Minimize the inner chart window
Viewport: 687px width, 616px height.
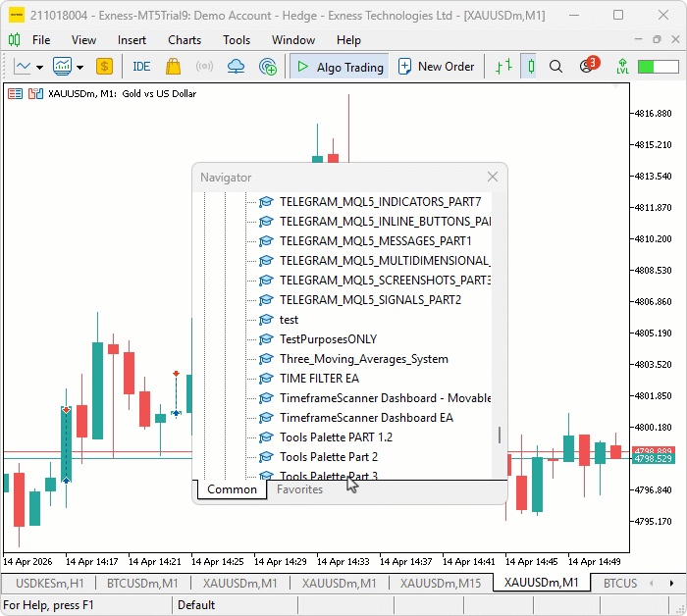(x=638, y=39)
